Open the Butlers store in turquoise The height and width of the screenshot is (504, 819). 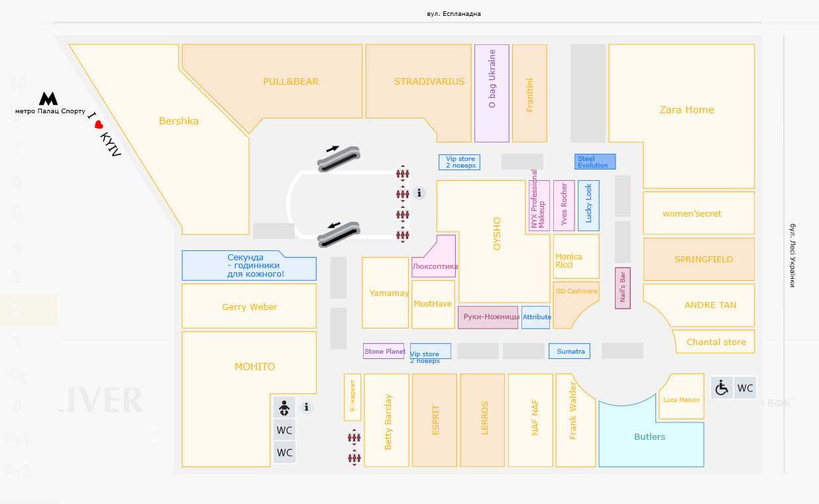pyautogui.click(x=649, y=437)
